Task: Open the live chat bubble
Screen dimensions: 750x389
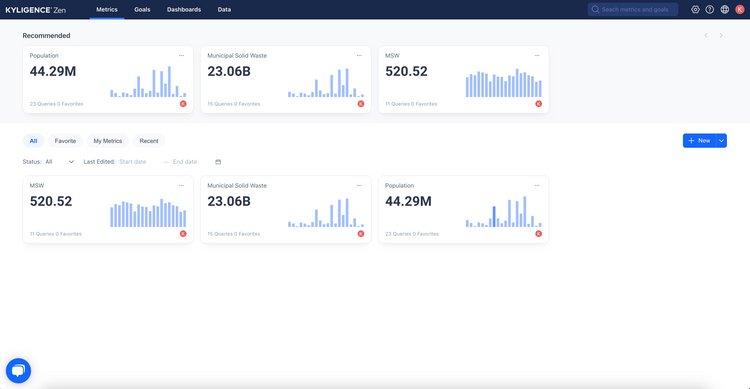Action: click(x=18, y=370)
